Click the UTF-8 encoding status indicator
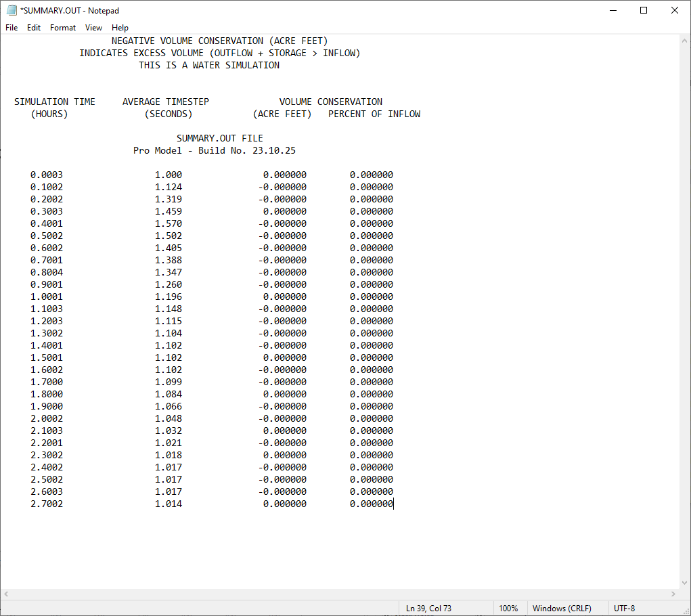Screen dimensions: 691x616 click(624, 608)
